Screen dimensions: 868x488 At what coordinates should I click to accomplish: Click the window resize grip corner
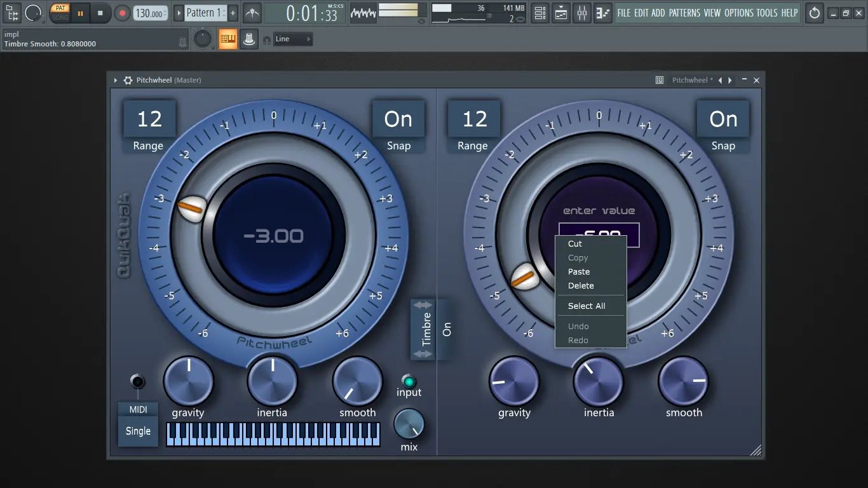756,450
